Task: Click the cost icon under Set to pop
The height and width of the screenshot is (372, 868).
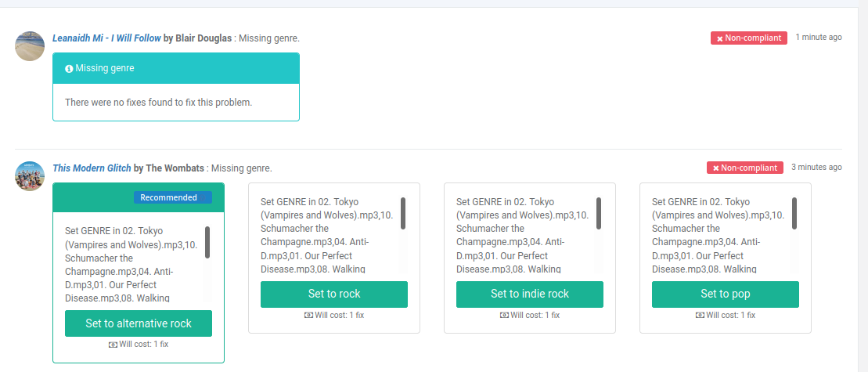Action: point(700,315)
